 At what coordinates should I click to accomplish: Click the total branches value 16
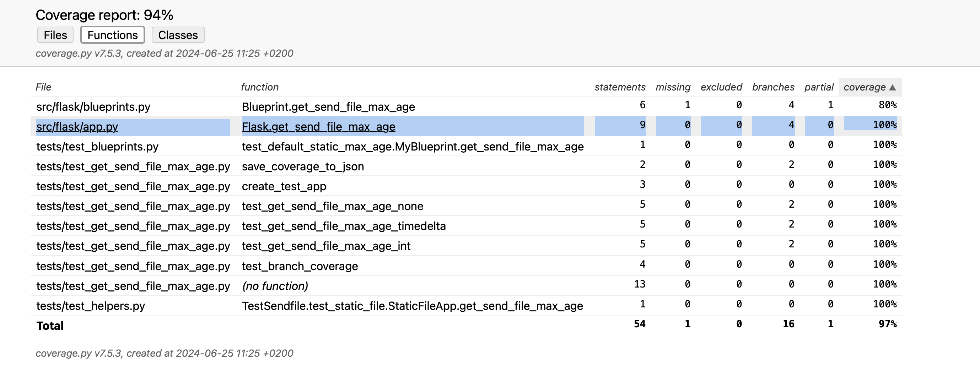click(x=788, y=324)
